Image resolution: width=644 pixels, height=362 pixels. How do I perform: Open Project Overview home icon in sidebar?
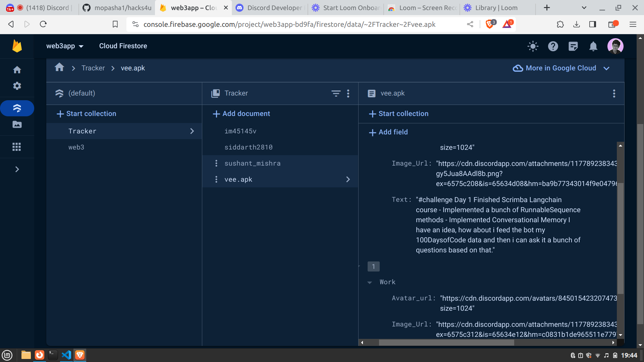(17, 70)
